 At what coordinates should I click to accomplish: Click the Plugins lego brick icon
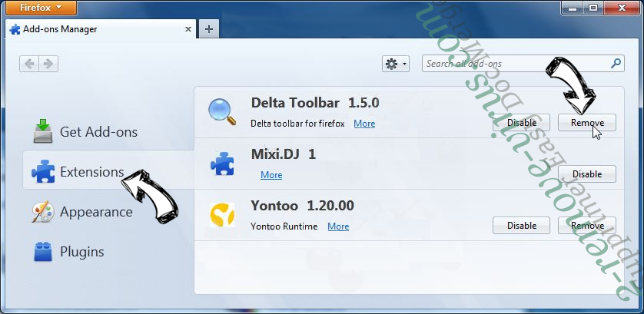point(43,251)
